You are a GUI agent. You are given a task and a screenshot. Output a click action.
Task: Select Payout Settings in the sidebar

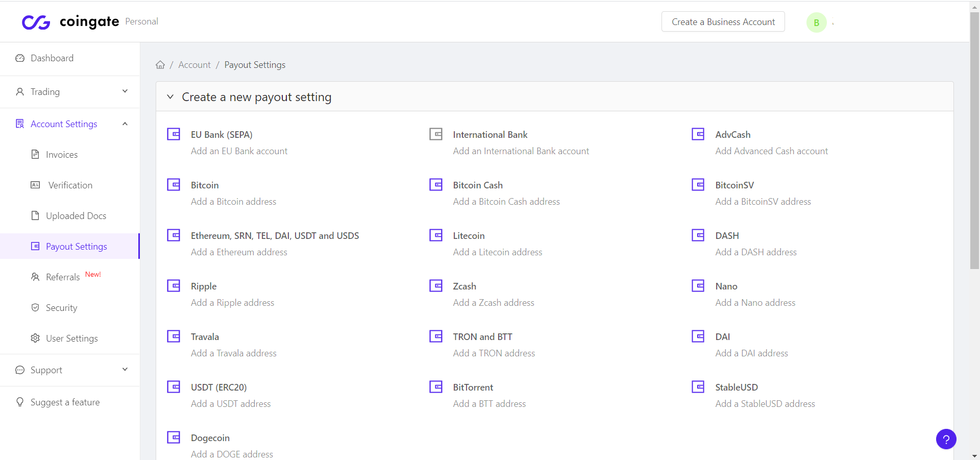[70, 247]
